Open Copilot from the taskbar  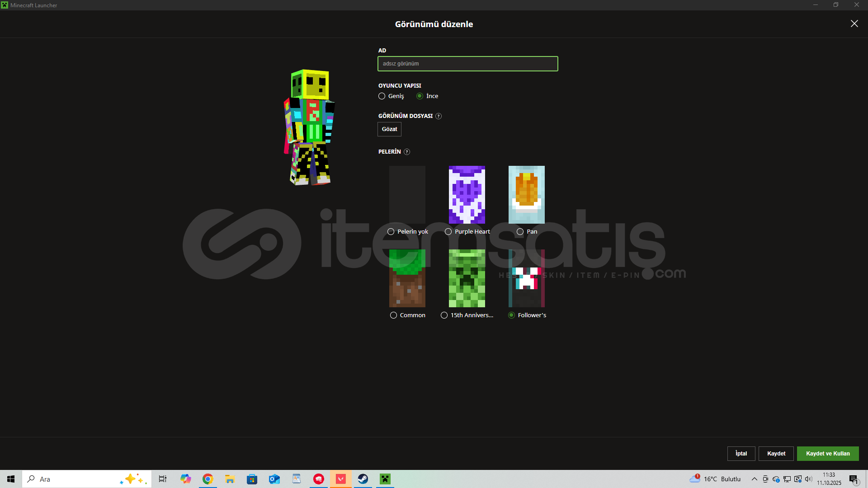click(x=185, y=479)
